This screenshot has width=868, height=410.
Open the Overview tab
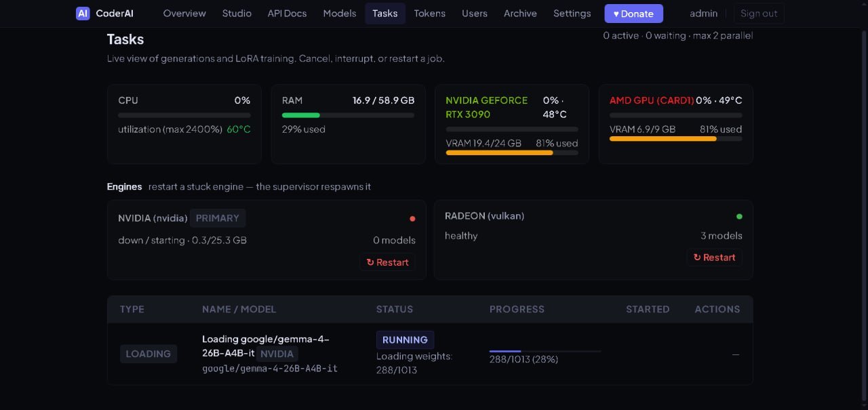[x=184, y=14]
